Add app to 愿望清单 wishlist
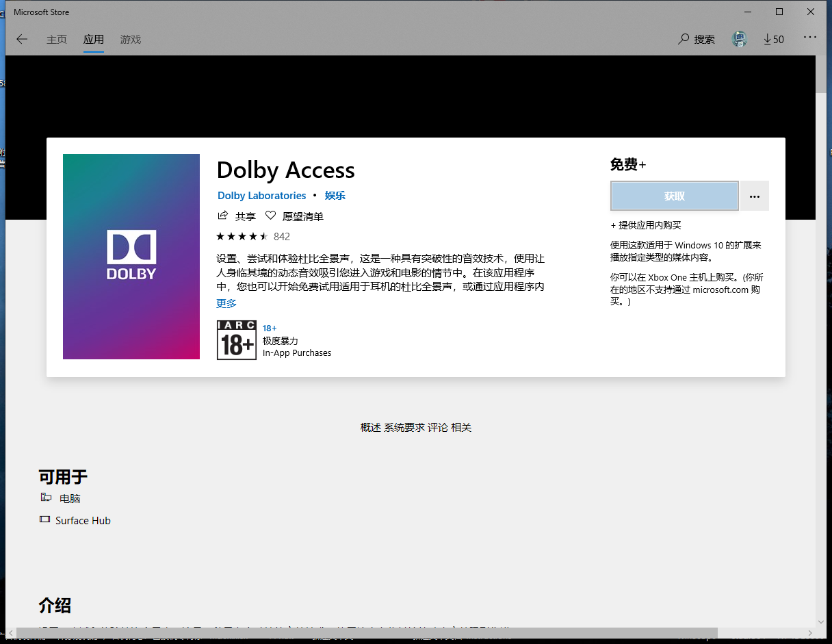Image resolution: width=832 pixels, height=644 pixels. pos(295,216)
